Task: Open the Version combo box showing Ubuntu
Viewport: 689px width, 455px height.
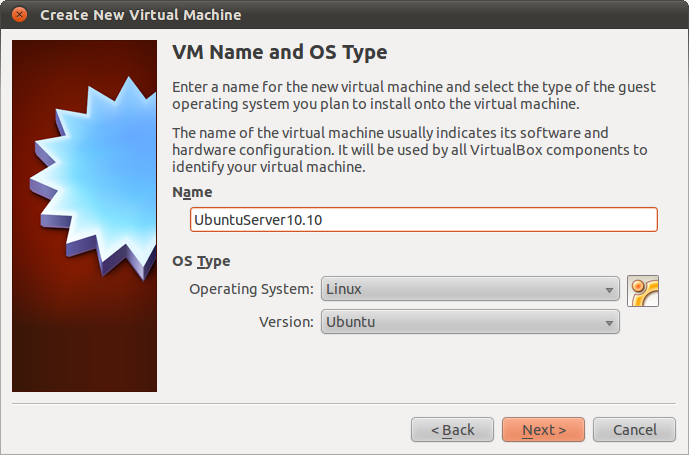Action: coord(469,322)
